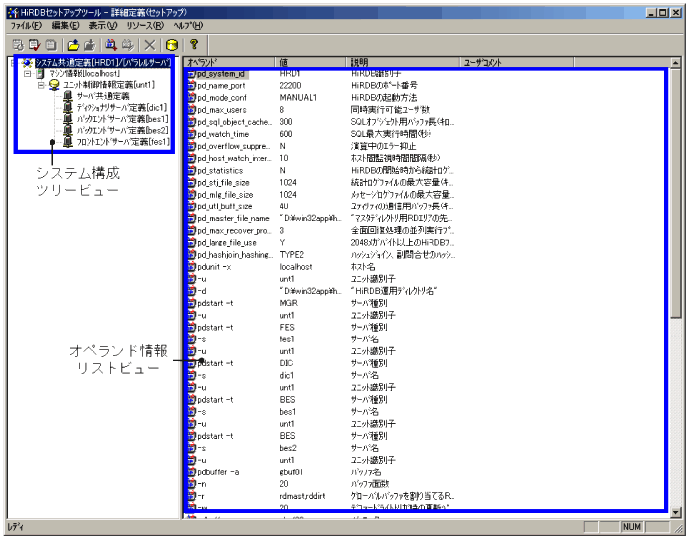The height and width of the screenshot is (539, 688).
Task: Sort by the オペランド column header
Action: [x=229, y=62]
